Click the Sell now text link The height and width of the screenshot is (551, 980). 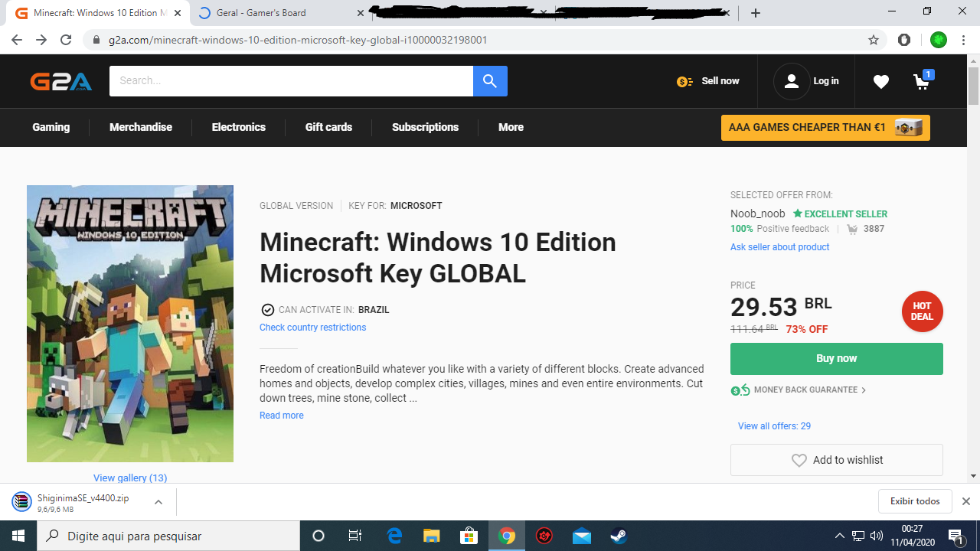720,81
